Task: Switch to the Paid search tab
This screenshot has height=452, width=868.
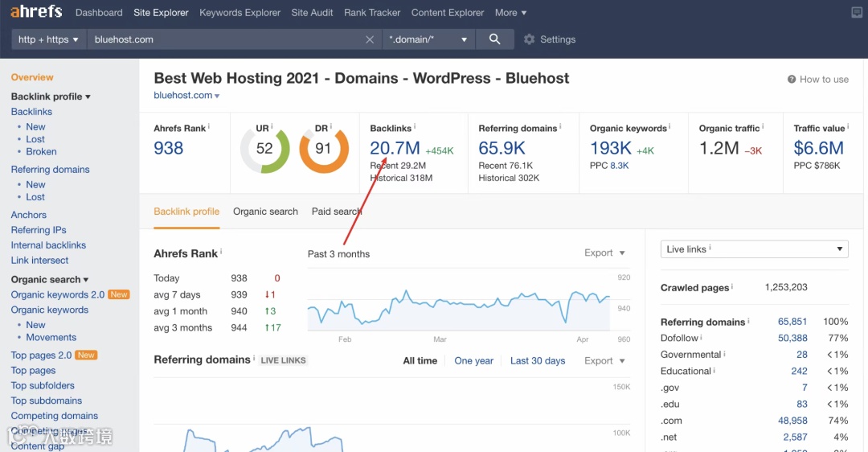Action: pyautogui.click(x=337, y=212)
